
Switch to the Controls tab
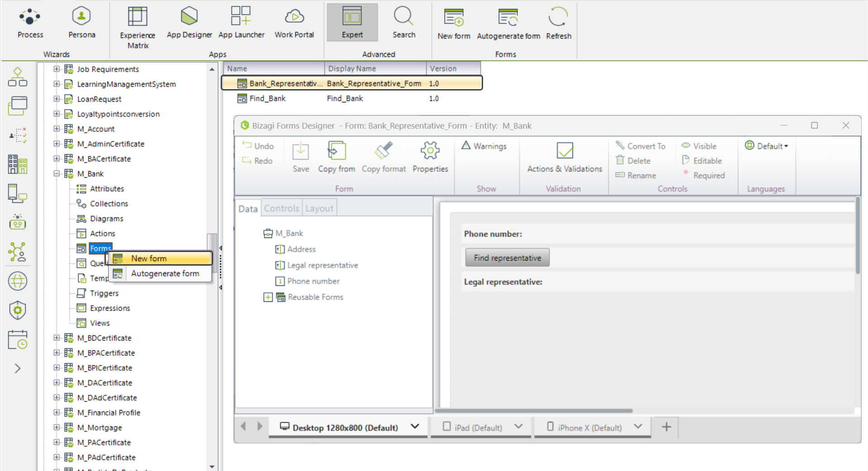pyautogui.click(x=281, y=209)
